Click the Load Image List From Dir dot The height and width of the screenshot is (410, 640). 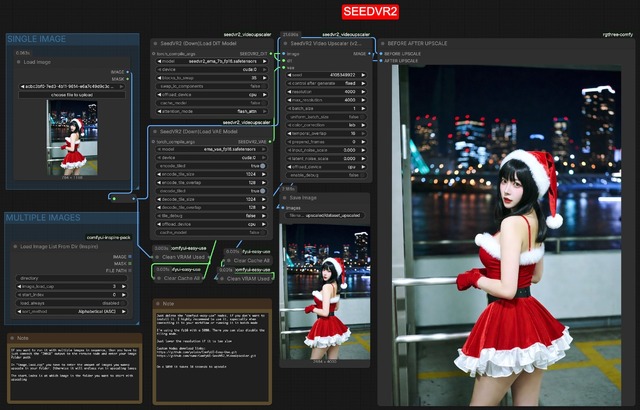click(13, 245)
